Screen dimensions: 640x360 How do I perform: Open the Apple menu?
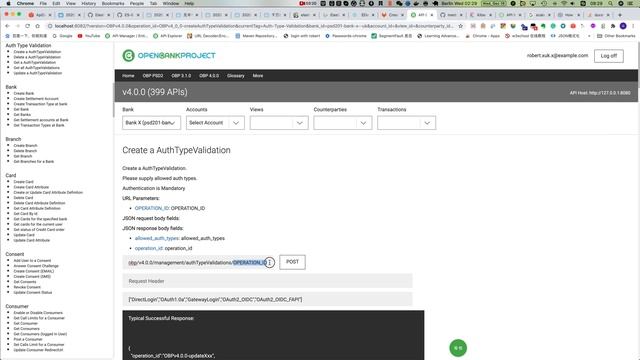tap(9, 3)
